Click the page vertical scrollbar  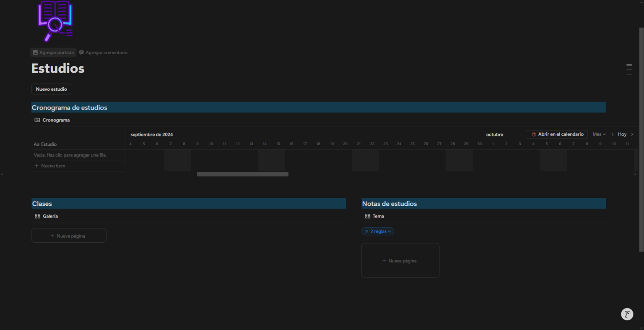click(641, 140)
